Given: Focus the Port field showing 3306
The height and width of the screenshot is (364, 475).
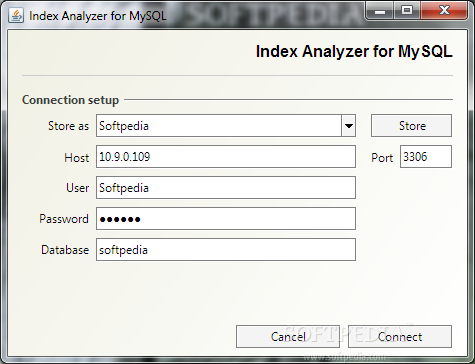Looking at the screenshot, I should (426, 157).
